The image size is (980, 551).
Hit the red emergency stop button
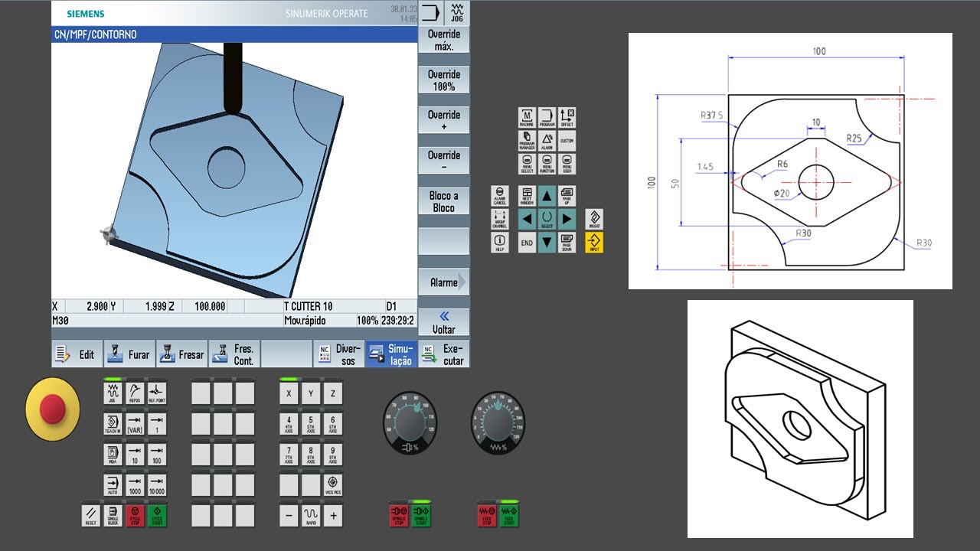coord(53,409)
